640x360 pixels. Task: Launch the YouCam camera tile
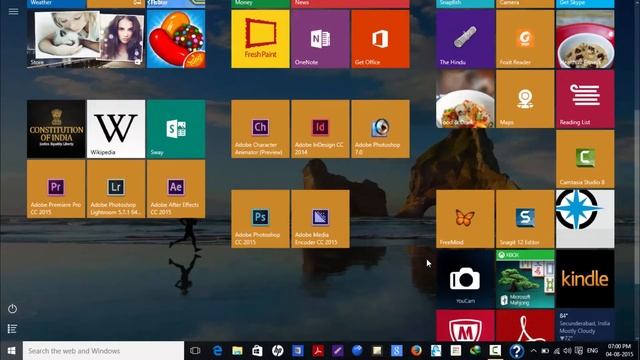465,279
